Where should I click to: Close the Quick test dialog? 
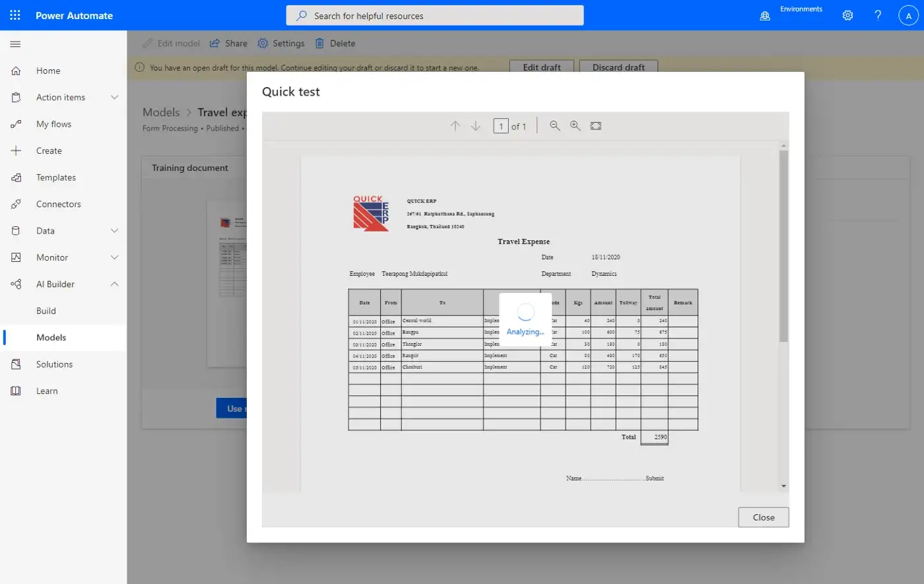pyautogui.click(x=764, y=517)
